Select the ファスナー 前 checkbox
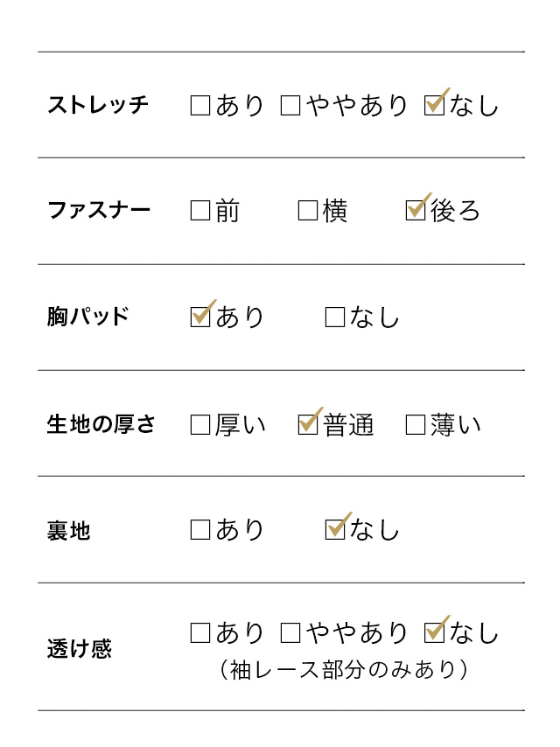 tap(200, 211)
